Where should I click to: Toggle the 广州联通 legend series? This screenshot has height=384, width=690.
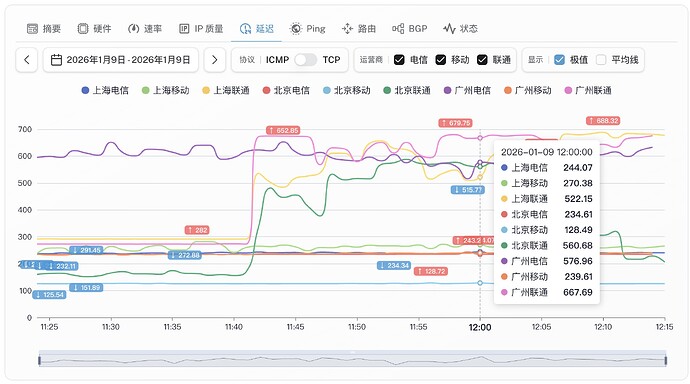point(588,91)
